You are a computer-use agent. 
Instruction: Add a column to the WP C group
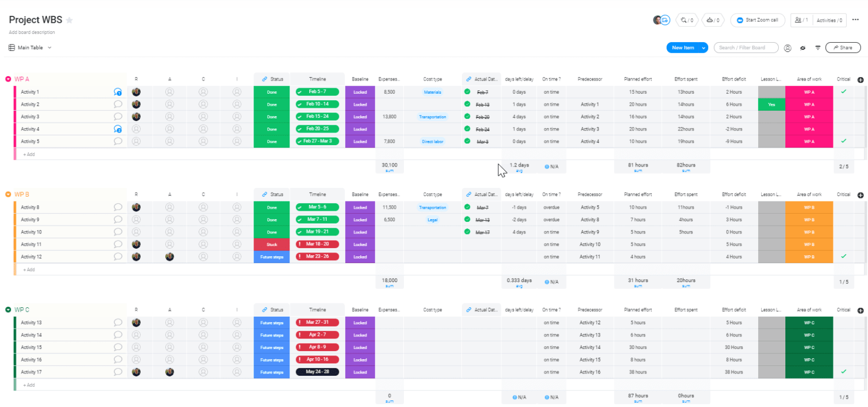pos(860,311)
